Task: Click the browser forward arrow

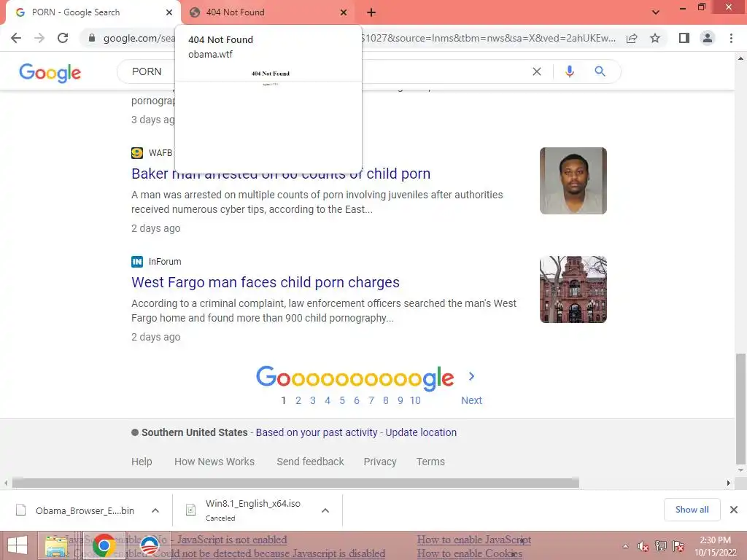Action: click(39, 38)
